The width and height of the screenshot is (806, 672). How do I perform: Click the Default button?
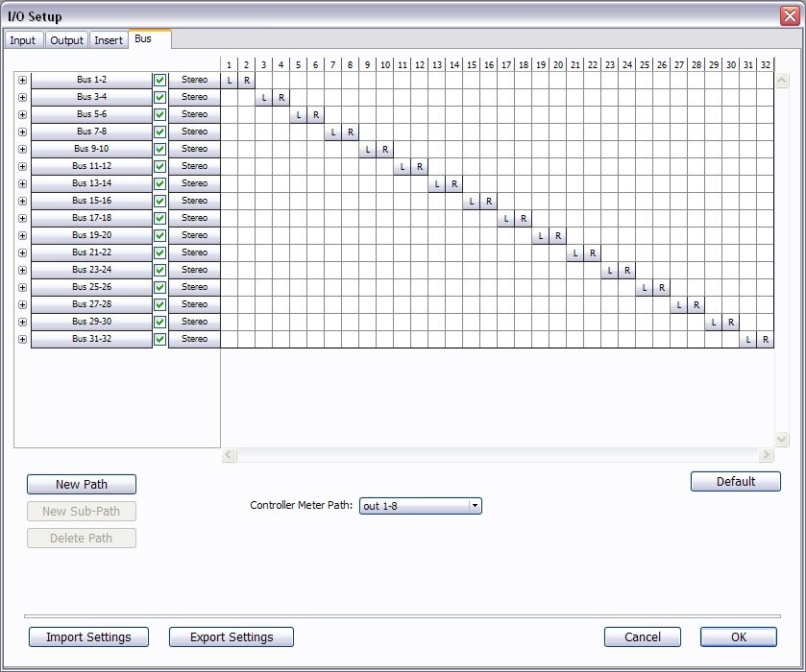[736, 481]
